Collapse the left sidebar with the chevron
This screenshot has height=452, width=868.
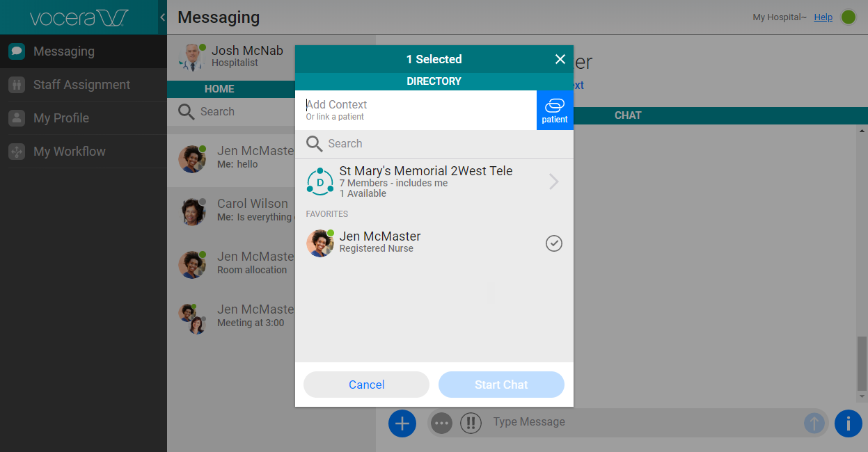(161, 16)
